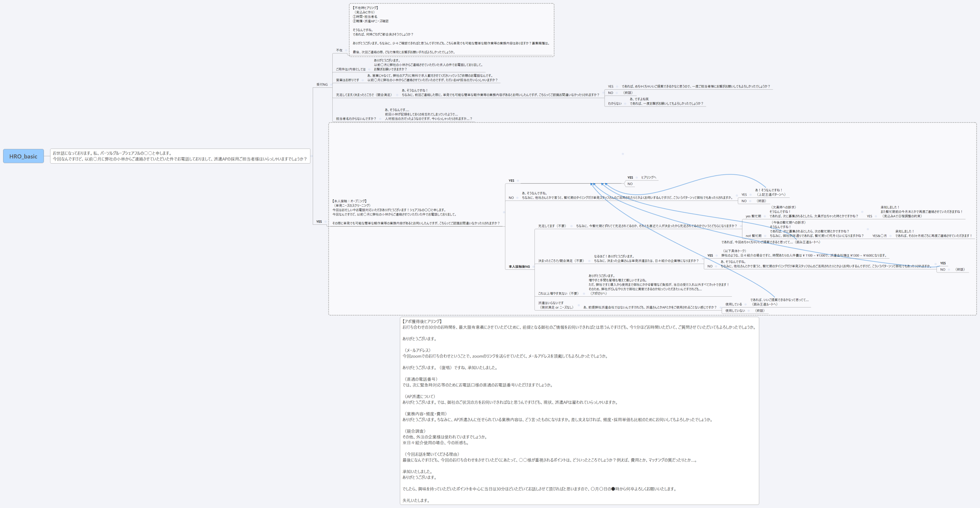This screenshot has width=980, height=508.
Task: Select the 担当者名わからないんですか？ node
Action: pos(356,119)
